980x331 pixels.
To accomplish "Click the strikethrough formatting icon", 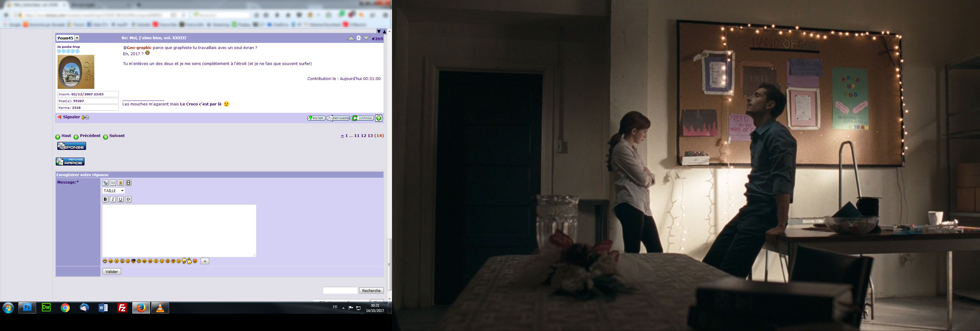I will point(128,199).
